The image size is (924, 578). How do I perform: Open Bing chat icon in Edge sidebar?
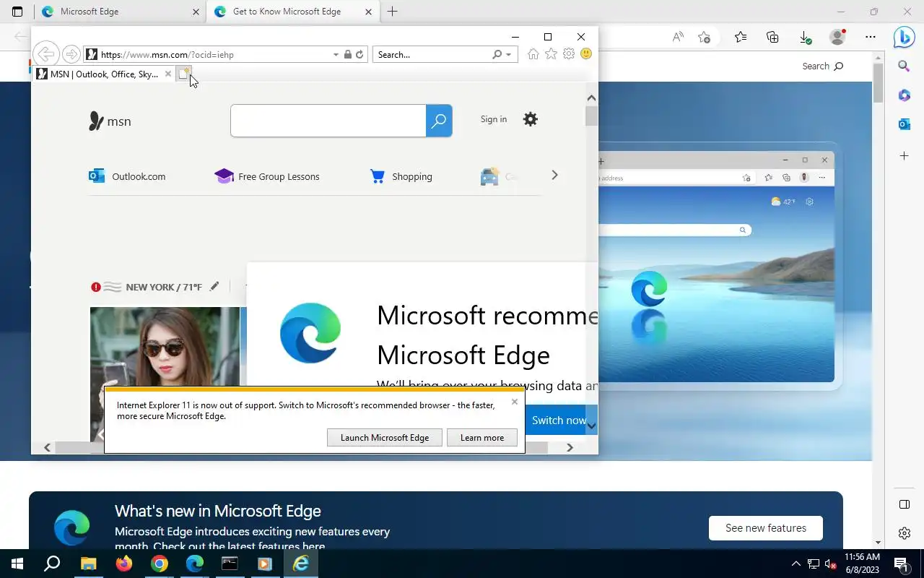click(904, 37)
